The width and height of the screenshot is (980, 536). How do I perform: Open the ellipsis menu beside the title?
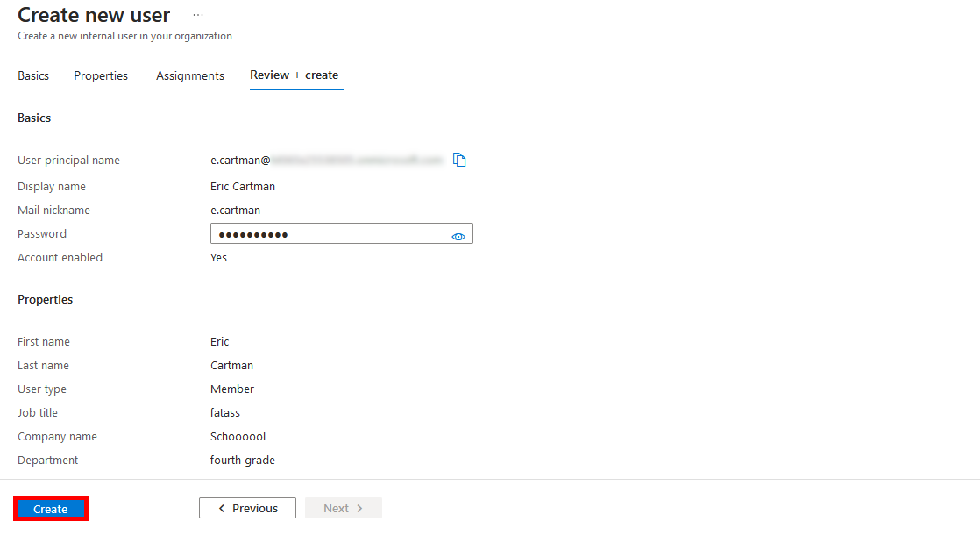point(197,14)
